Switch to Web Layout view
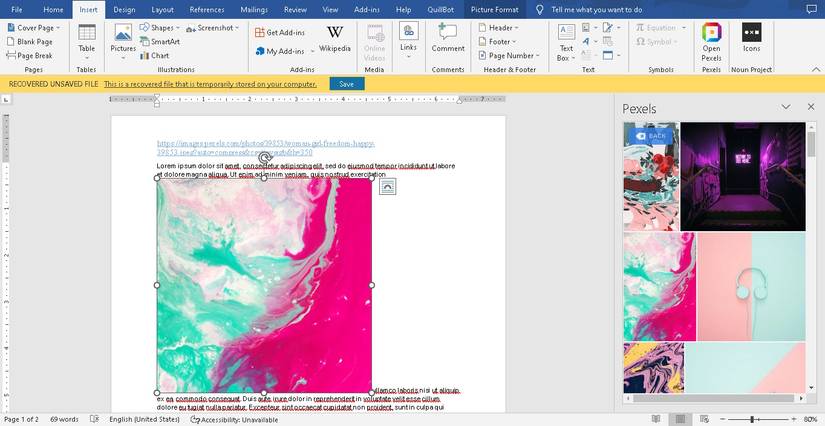Screen dimensions: 825x426 click(705, 419)
